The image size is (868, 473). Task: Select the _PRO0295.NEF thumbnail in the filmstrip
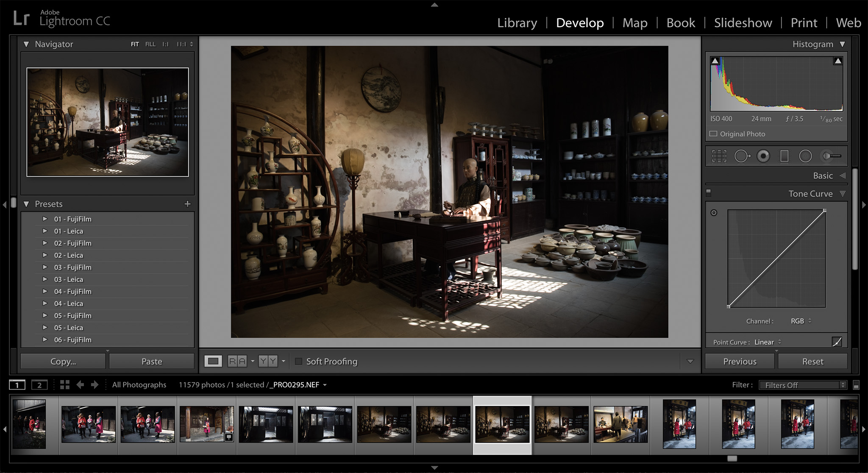pos(502,425)
